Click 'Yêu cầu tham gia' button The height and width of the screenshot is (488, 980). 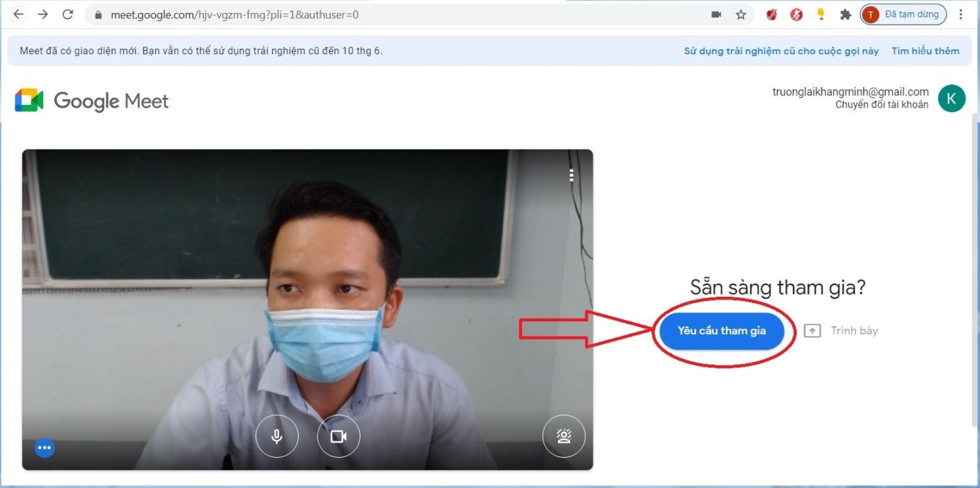point(722,331)
